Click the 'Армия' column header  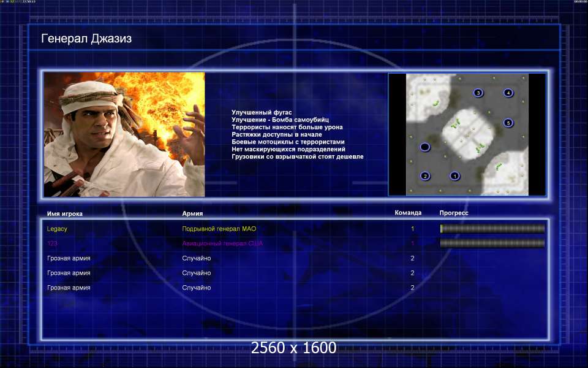click(x=192, y=213)
